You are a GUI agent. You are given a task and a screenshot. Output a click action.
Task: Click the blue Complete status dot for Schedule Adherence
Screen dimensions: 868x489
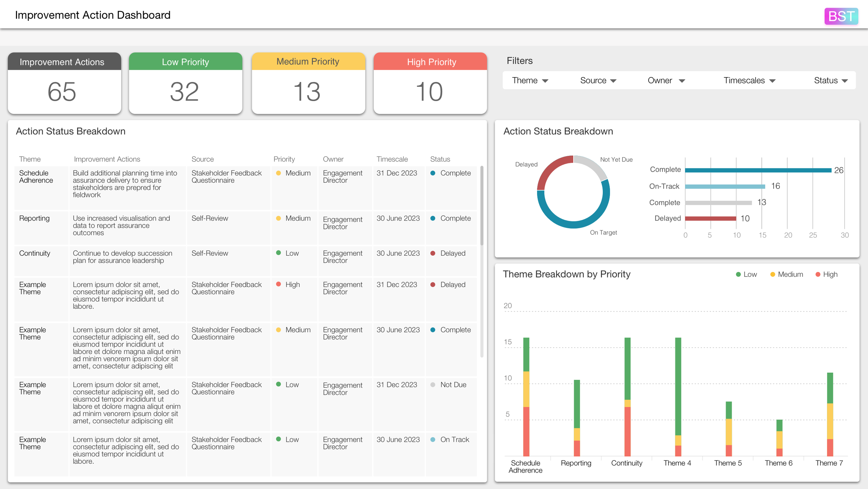434,173
